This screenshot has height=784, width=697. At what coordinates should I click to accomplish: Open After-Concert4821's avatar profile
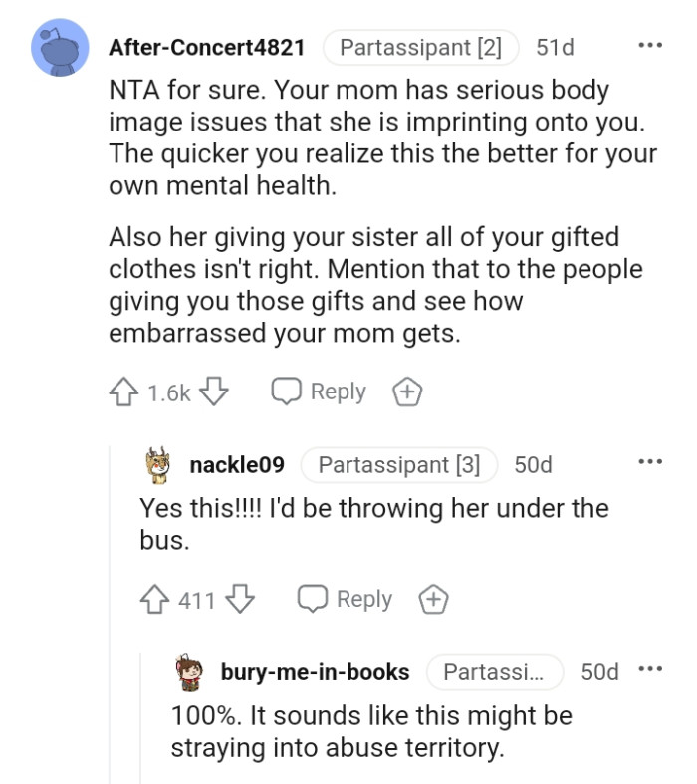tap(62, 48)
